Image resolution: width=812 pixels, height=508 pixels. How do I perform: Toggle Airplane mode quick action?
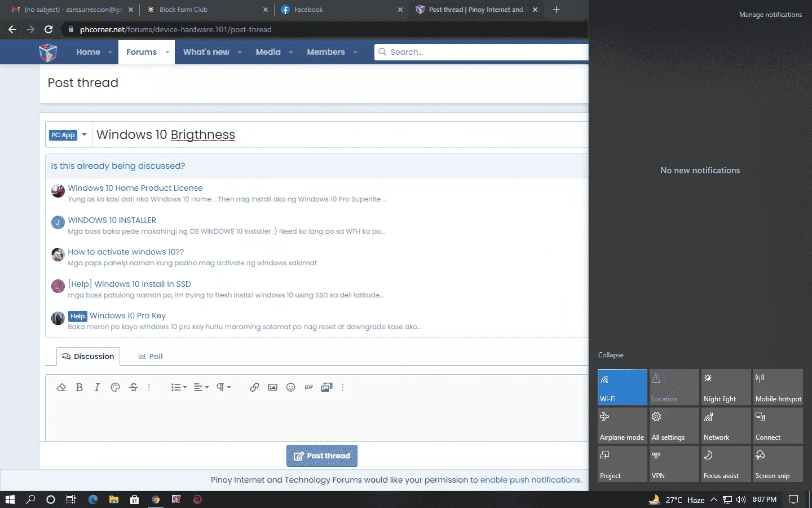(623, 426)
